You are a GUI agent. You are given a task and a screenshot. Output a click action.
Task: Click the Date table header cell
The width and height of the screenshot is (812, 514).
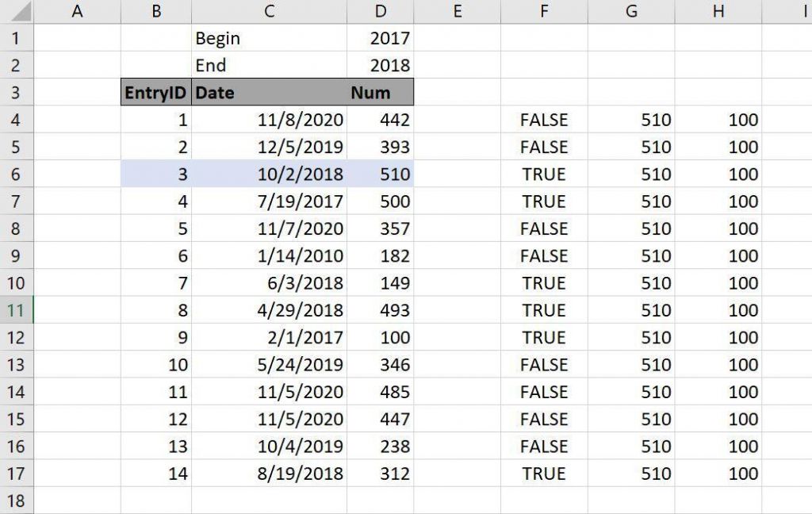point(269,93)
